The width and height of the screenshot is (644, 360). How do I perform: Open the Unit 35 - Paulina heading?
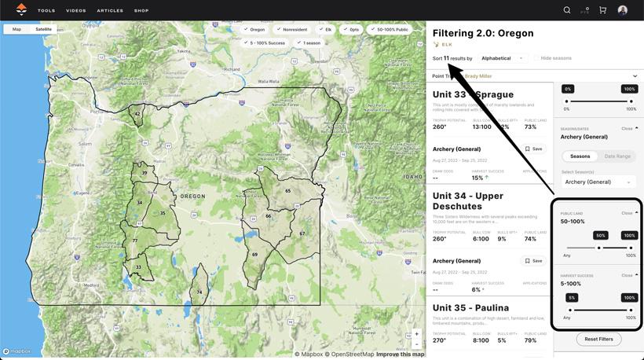[470, 308]
